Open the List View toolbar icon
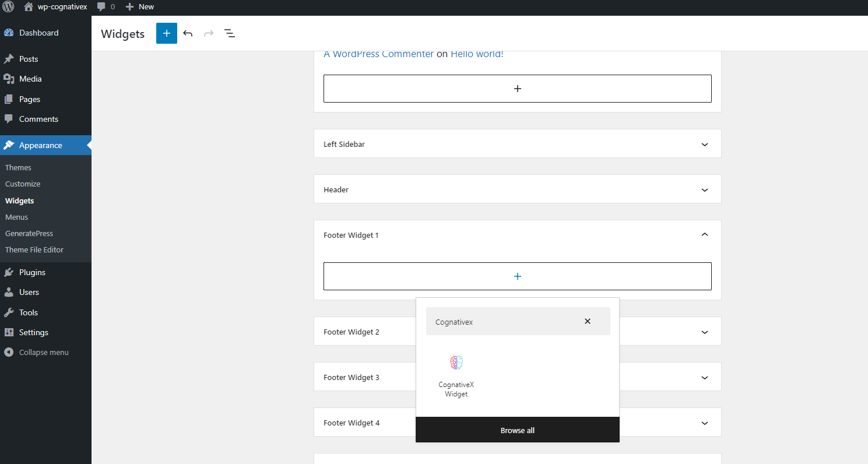Viewport: 868px width, 464px height. coord(230,33)
